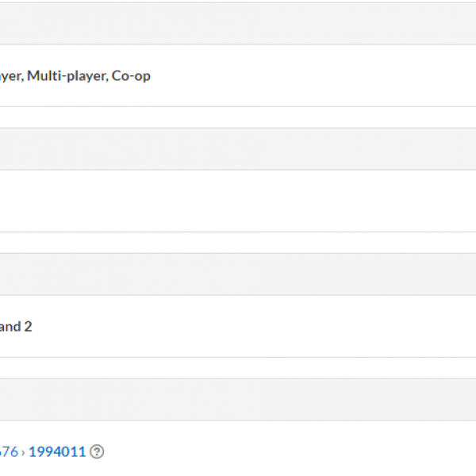The width and height of the screenshot is (476, 476).
Task: Click the question mark help icon
Action: pyautogui.click(x=97, y=451)
